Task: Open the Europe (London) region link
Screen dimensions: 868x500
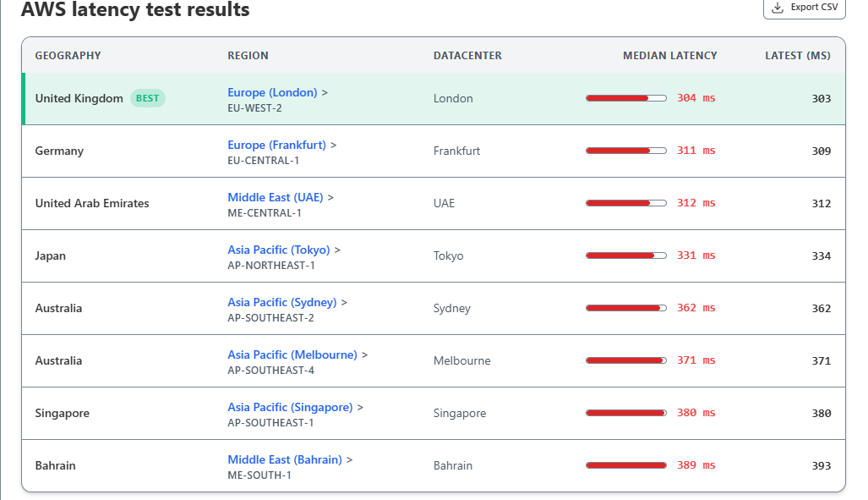Action: pos(272,92)
